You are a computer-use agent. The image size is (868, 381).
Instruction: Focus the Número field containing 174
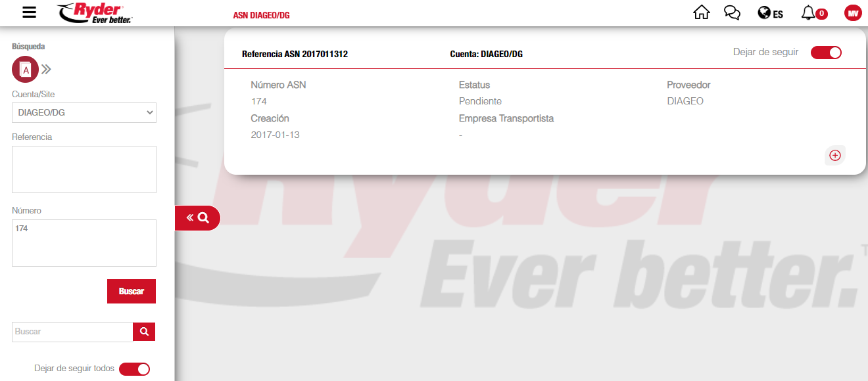click(x=84, y=243)
